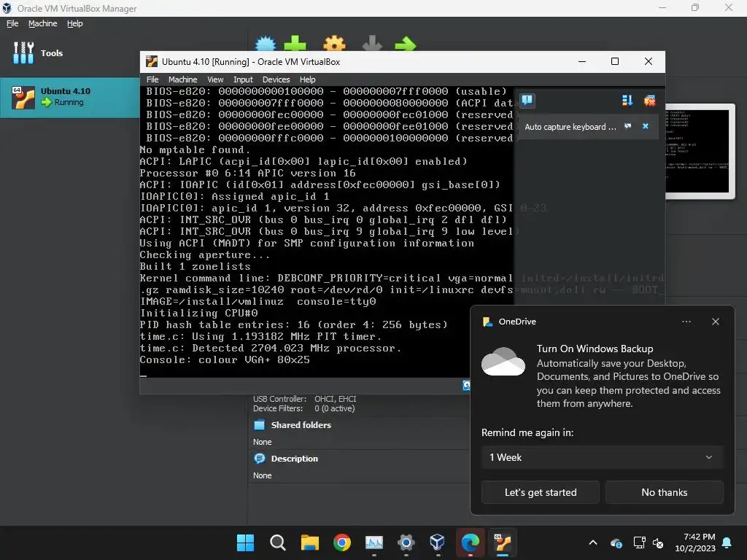
Task: Launch Google Chrome from the taskbar
Action: click(341, 542)
